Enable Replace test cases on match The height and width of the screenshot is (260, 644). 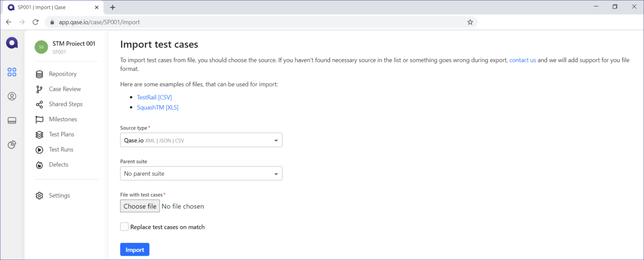[124, 226]
